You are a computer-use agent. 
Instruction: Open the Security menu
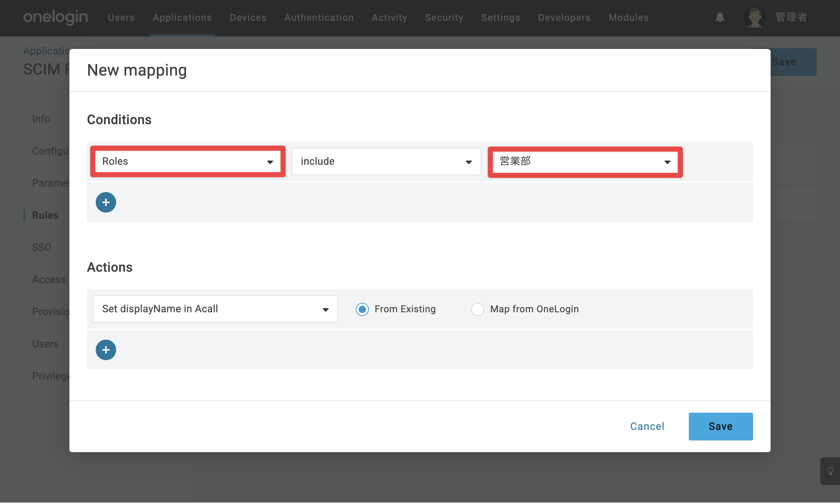444,18
